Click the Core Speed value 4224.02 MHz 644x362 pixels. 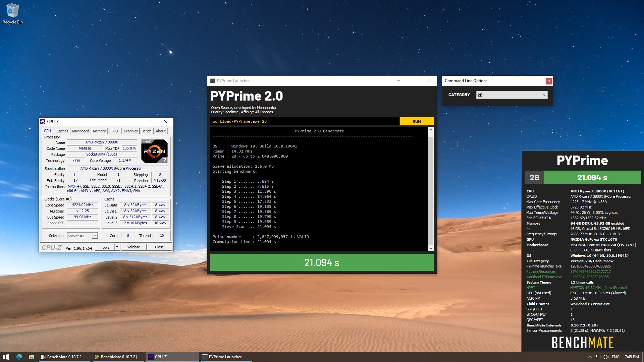click(x=83, y=205)
